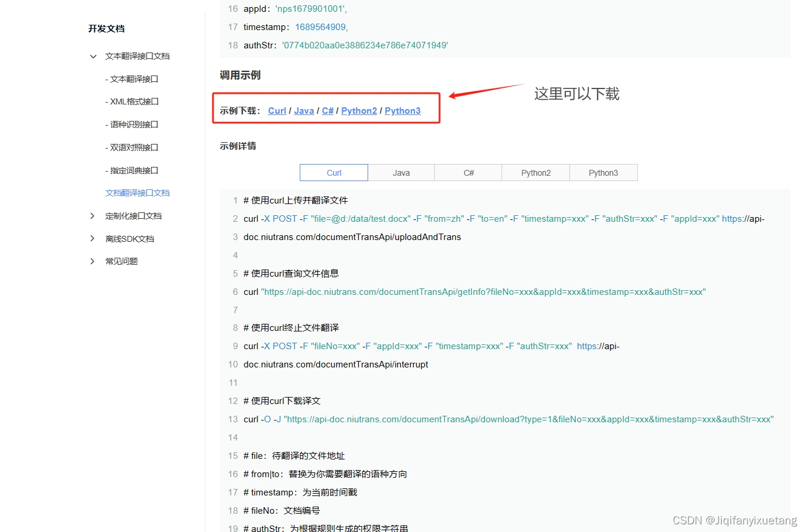Click authStr value '0774b020aa0e3886234e786e74071949'
Image resolution: width=806 pixels, height=532 pixels.
coord(365,45)
